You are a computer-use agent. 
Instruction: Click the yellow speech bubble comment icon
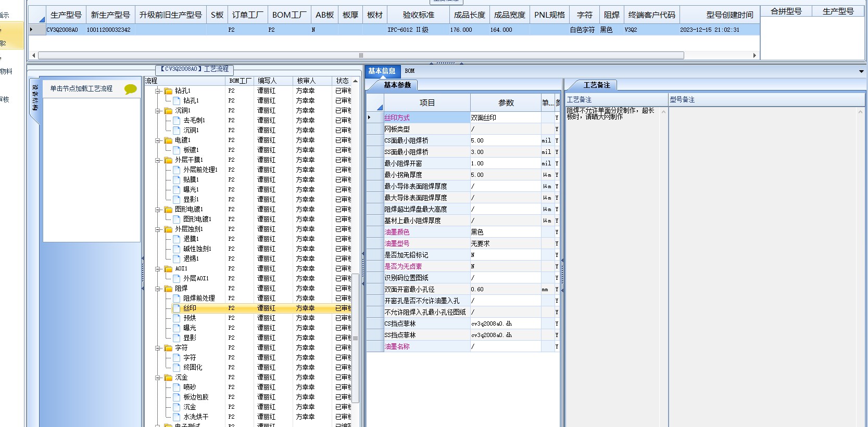pos(130,89)
